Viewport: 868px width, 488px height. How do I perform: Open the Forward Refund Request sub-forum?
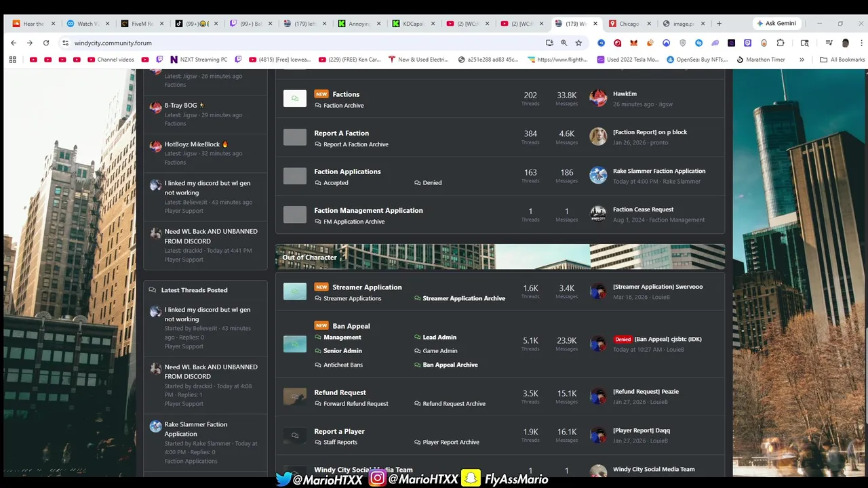pos(356,404)
